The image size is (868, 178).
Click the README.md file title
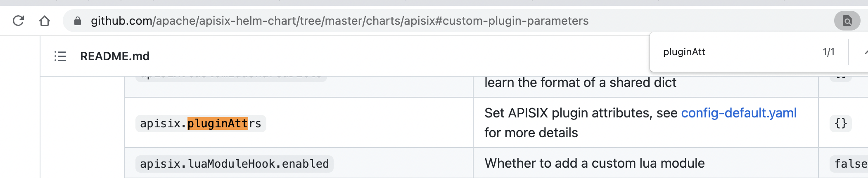(115, 56)
